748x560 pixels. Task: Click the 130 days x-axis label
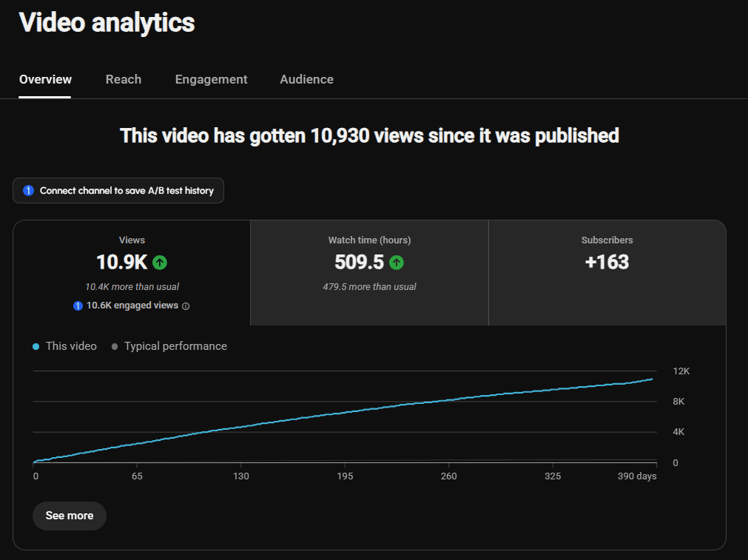click(241, 476)
